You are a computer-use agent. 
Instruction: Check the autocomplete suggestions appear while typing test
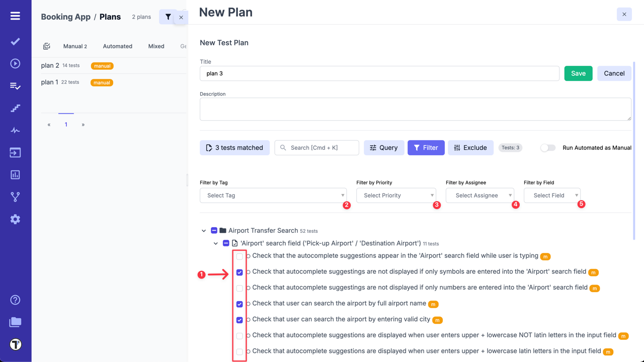[x=239, y=256]
